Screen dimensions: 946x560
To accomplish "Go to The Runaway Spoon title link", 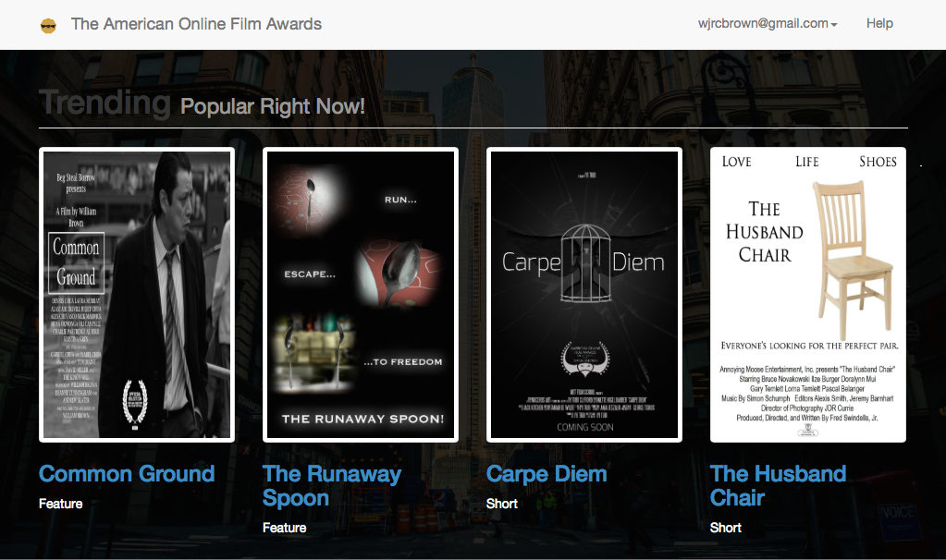I will pyautogui.click(x=331, y=486).
